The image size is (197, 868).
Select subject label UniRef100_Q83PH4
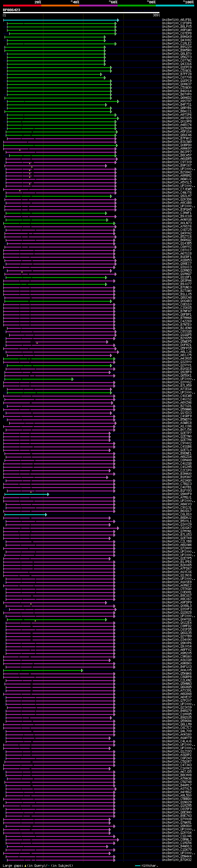click(176, 281)
